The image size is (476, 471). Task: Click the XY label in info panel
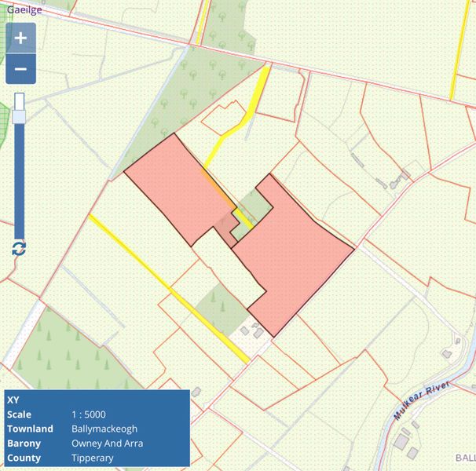[x=13, y=400]
